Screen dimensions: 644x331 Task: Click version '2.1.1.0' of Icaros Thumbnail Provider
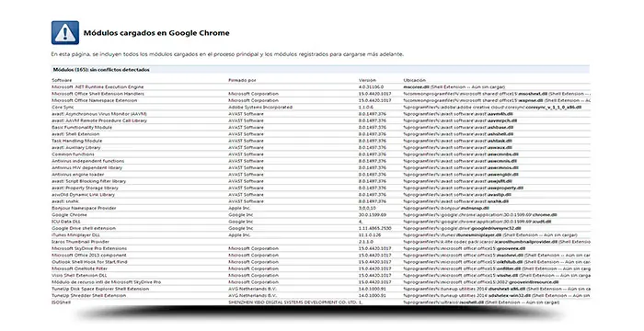(x=366, y=242)
